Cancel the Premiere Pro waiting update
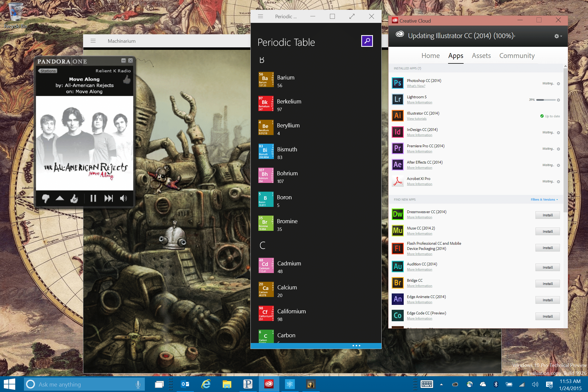 [558, 149]
